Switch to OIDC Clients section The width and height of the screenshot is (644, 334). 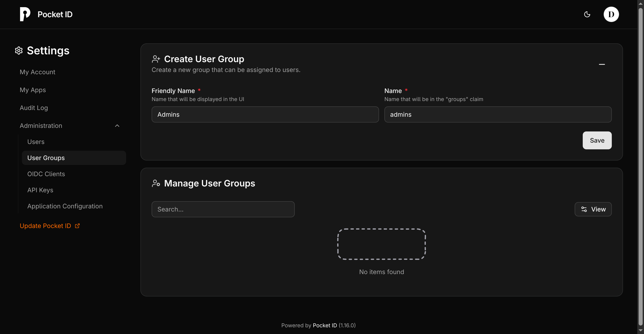click(x=46, y=174)
